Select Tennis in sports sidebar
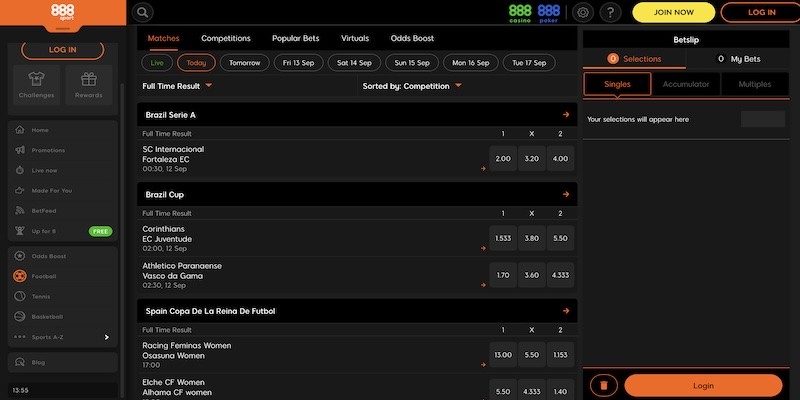Image resolution: width=800 pixels, height=400 pixels. tap(63, 296)
